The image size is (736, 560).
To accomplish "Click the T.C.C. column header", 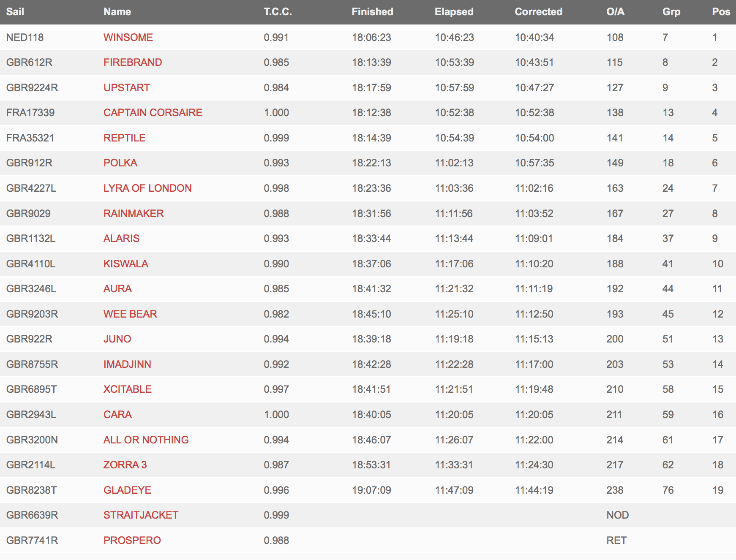I will point(278,12).
